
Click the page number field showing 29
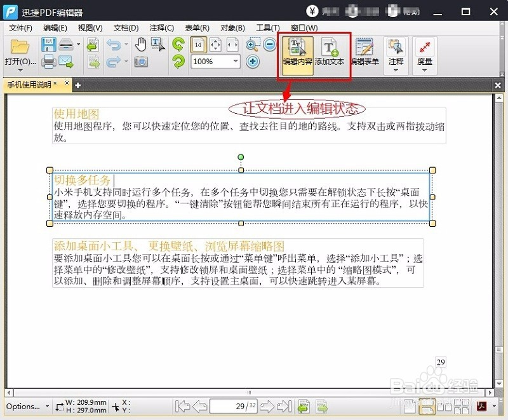point(233,406)
